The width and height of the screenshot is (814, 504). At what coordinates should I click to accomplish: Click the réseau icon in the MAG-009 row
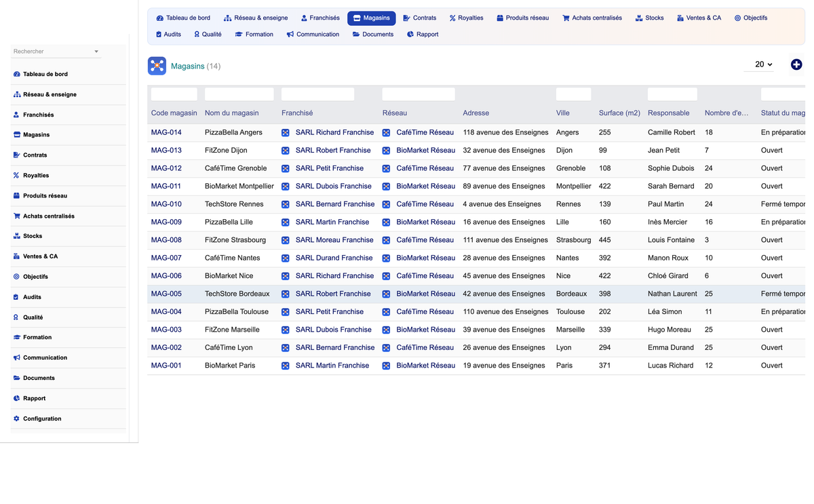(386, 222)
